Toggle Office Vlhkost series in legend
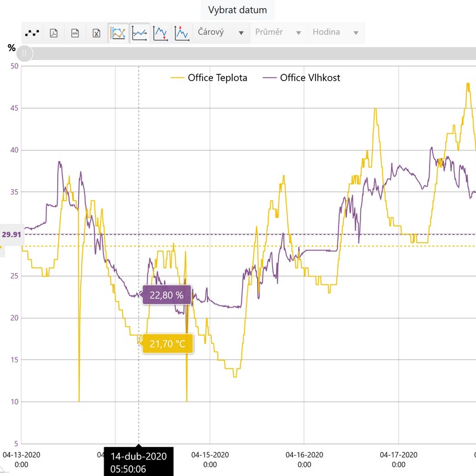 point(302,77)
